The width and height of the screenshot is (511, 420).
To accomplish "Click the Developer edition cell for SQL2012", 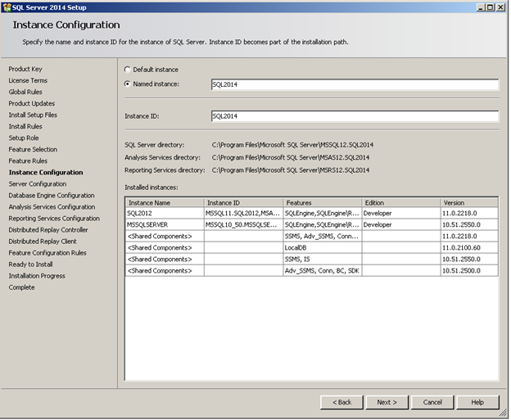I will pyautogui.click(x=401, y=213).
